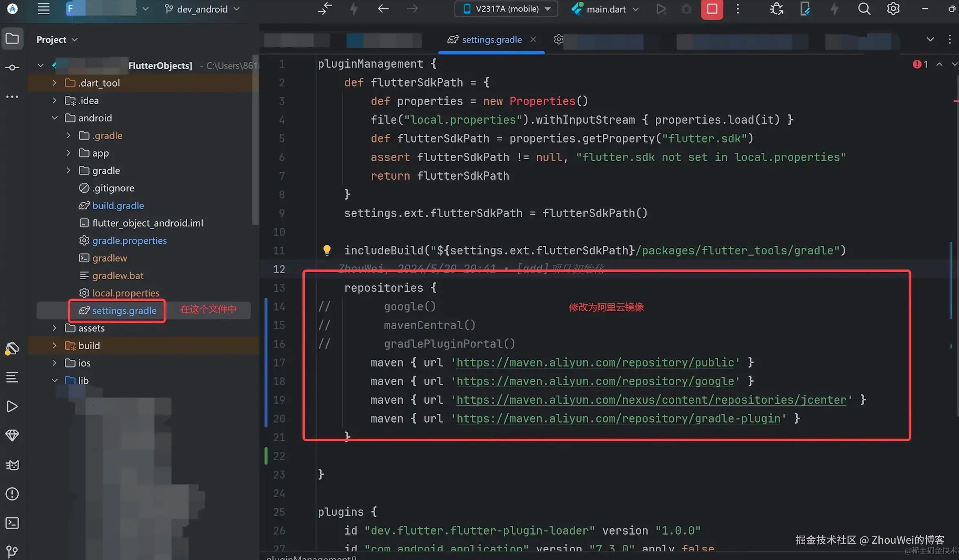Close the settings.gradle tab
Image resolution: width=959 pixels, height=560 pixels.
click(533, 39)
